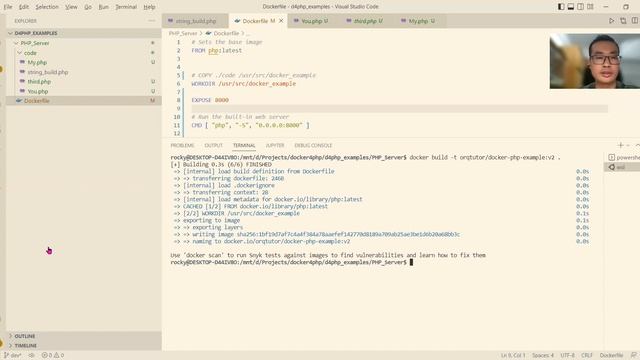Change indentation via Spaces: 4

coord(543,355)
